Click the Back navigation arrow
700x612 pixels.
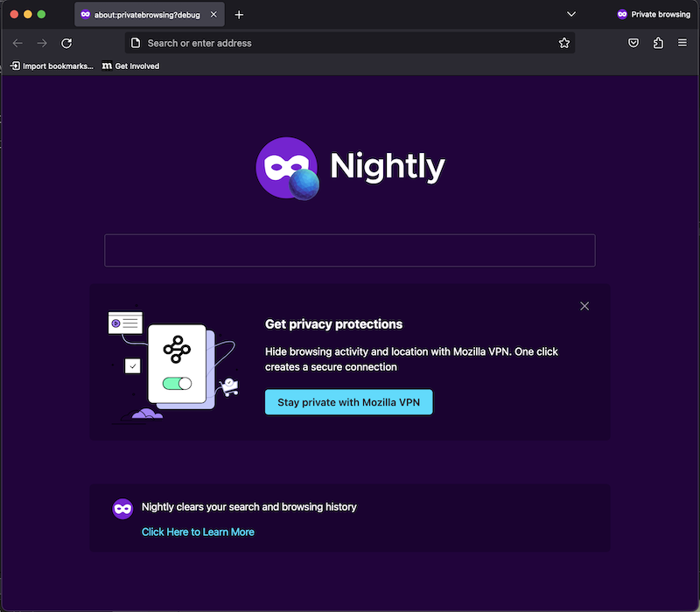tap(17, 43)
